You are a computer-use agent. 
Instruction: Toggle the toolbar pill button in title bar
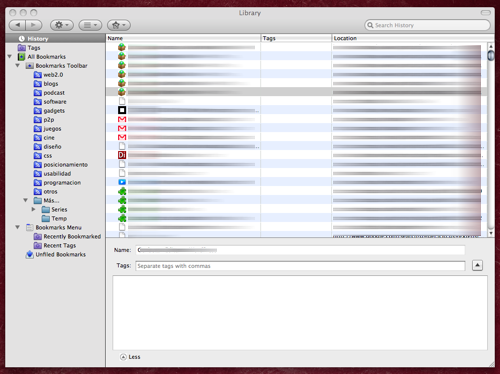click(486, 13)
